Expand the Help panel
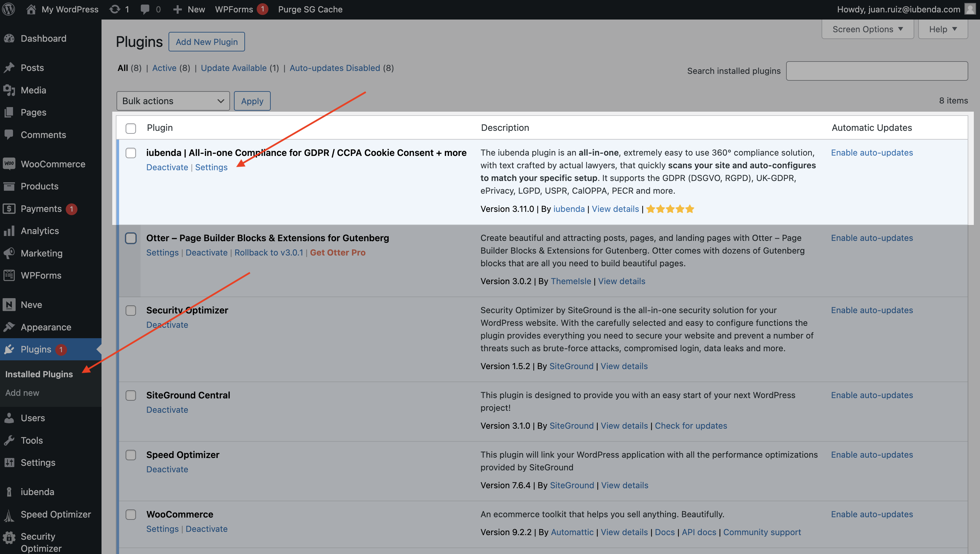Image resolution: width=980 pixels, height=554 pixels. pos(942,29)
